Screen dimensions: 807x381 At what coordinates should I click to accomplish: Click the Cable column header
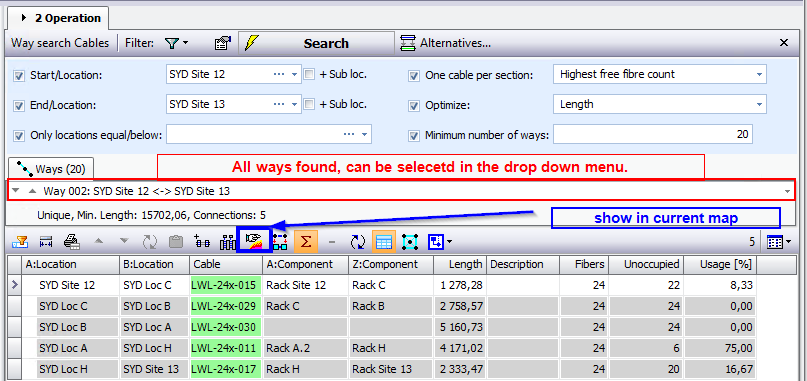click(225, 264)
